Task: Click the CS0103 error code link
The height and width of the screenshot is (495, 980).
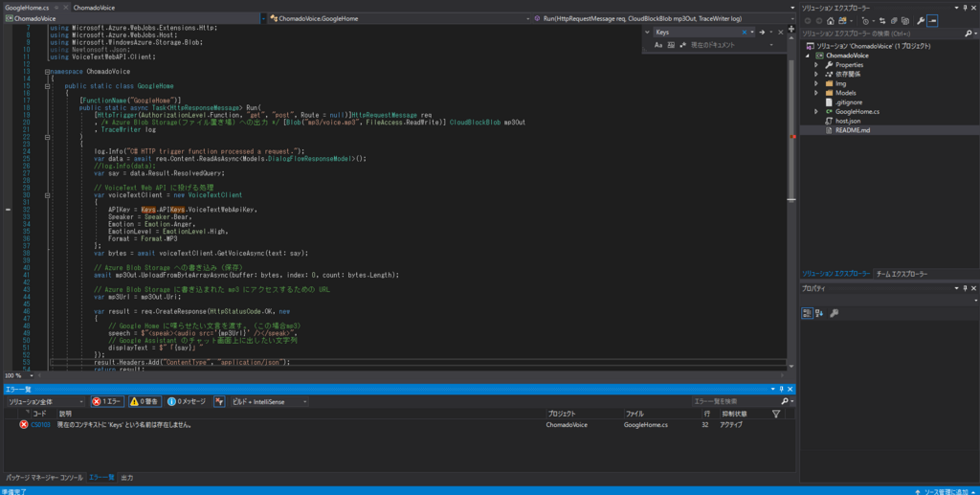Action: click(x=40, y=424)
